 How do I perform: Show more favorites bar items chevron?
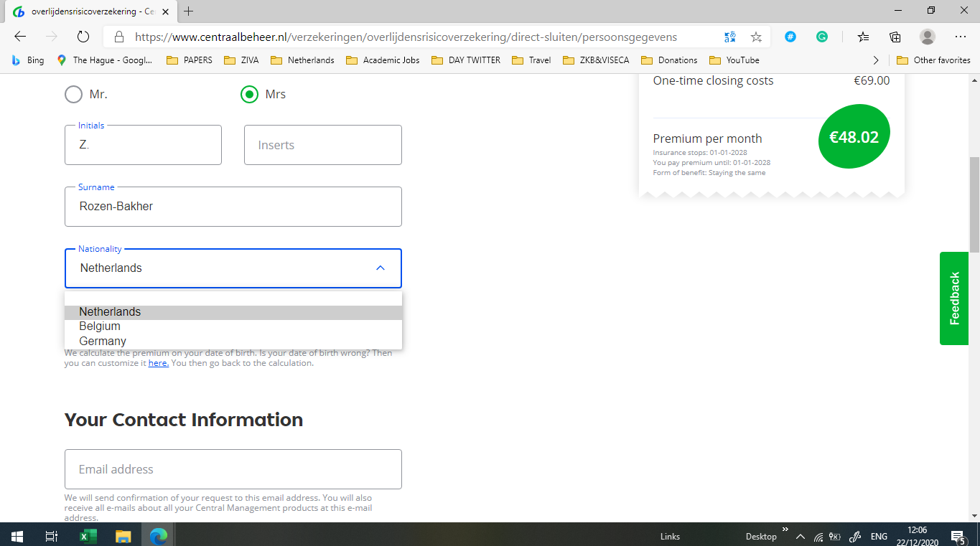pyautogui.click(x=875, y=60)
